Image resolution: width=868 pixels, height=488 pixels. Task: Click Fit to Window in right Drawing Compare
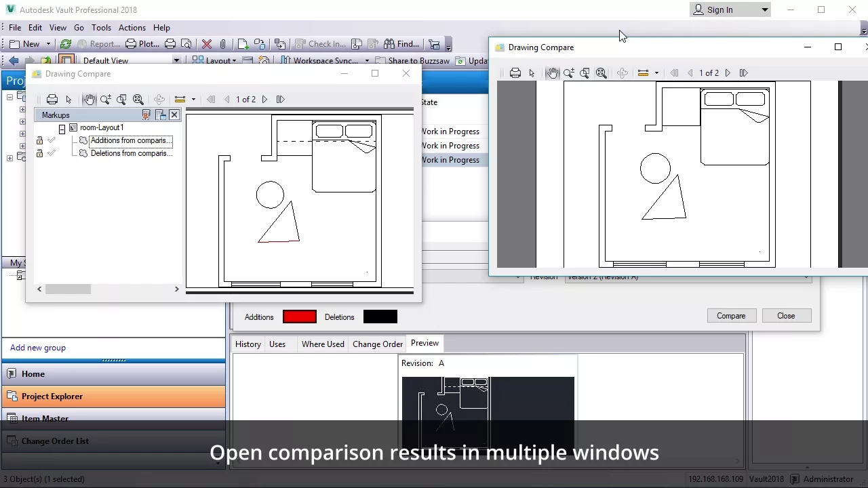601,73
